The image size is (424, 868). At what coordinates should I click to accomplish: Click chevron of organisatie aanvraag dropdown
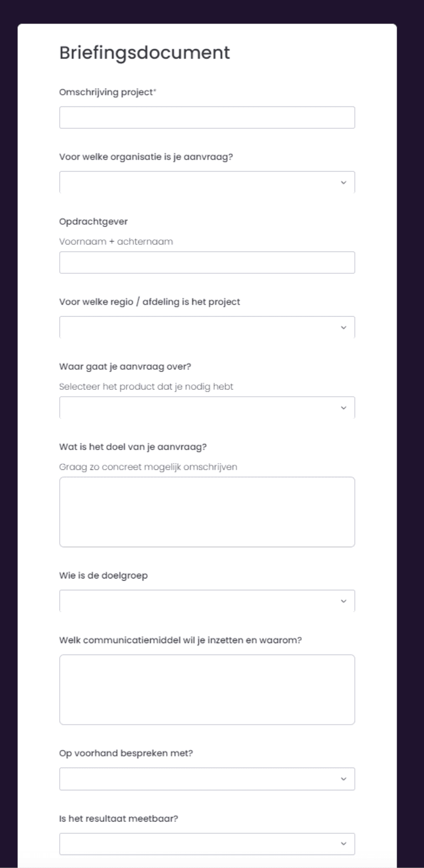[x=344, y=182]
